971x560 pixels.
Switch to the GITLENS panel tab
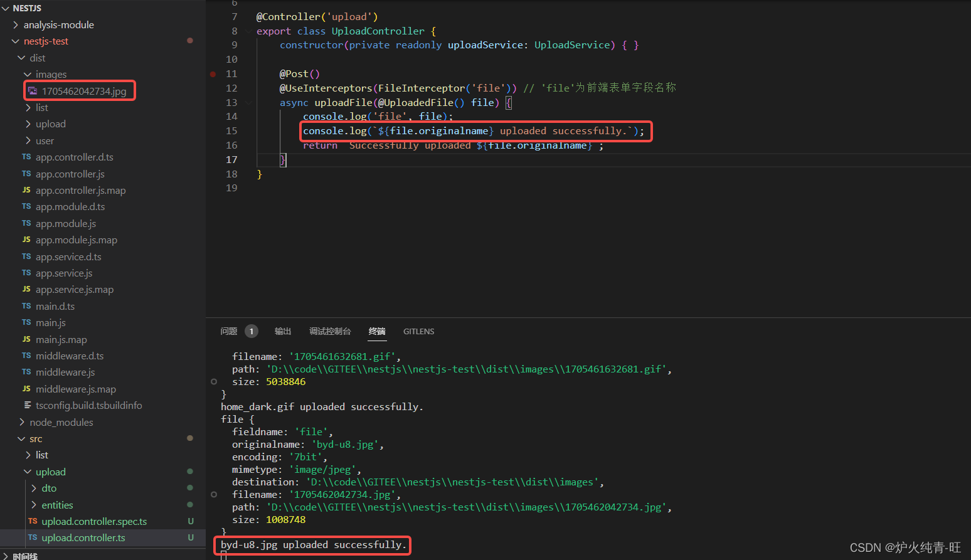pyautogui.click(x=418, y=331)
